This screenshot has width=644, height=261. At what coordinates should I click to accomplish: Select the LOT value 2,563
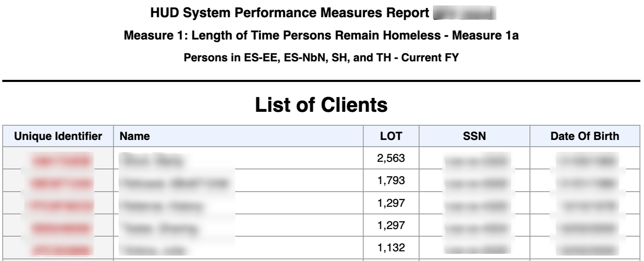coord(391,158)
